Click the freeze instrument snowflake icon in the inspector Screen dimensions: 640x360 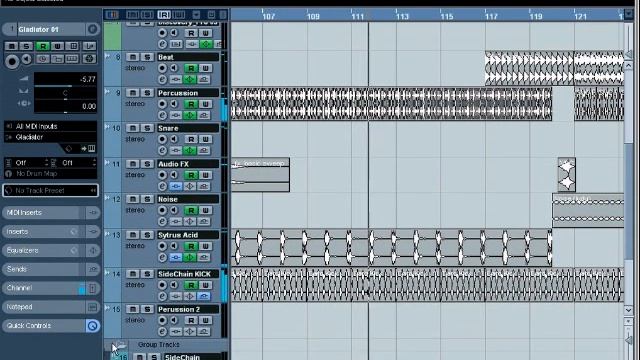pos(89,59)
